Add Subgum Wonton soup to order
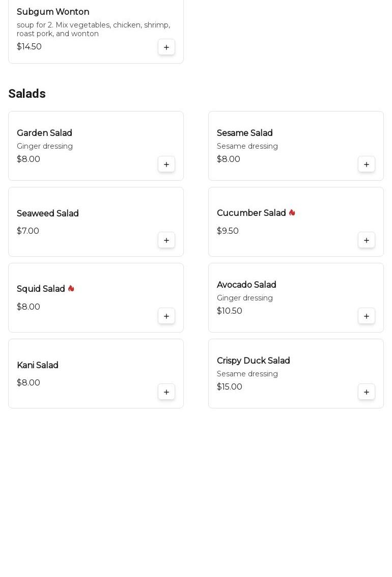 (x=166, y=47)
